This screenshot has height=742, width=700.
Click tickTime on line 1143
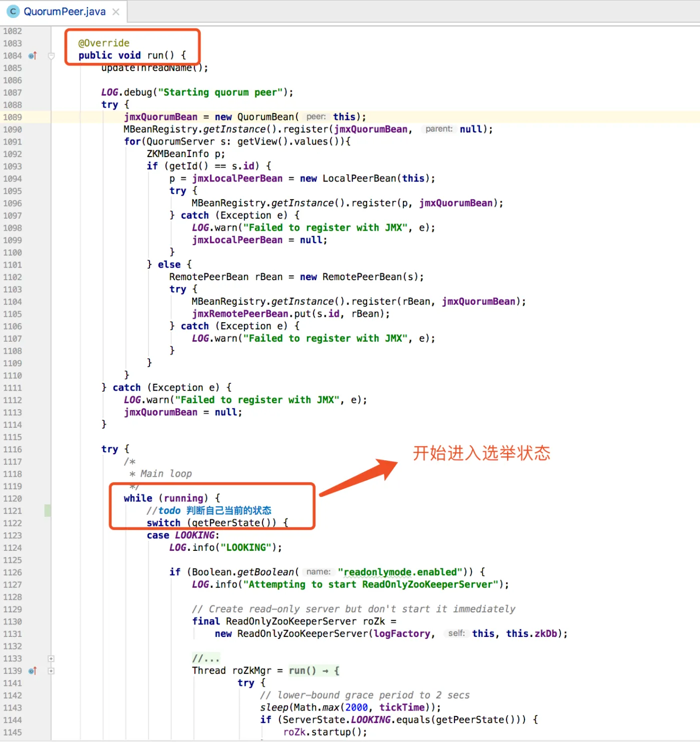click(402, 707)
